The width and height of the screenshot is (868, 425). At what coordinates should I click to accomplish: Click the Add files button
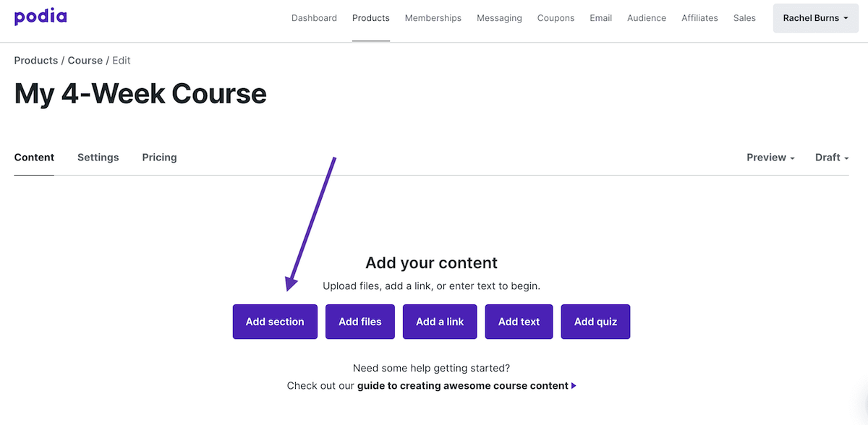[x=359, y=321]
